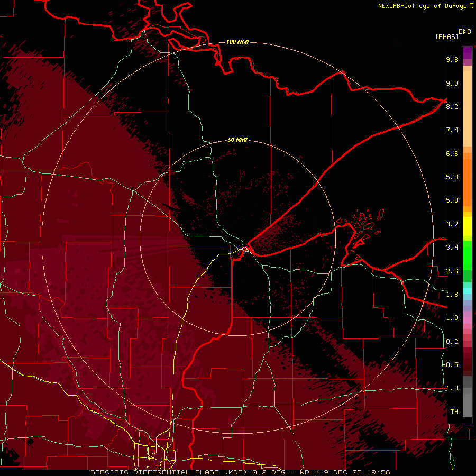Click the 8.2 scale value
Image resolution: width=476 pixels, height=476 pixels.
(452, 106)
